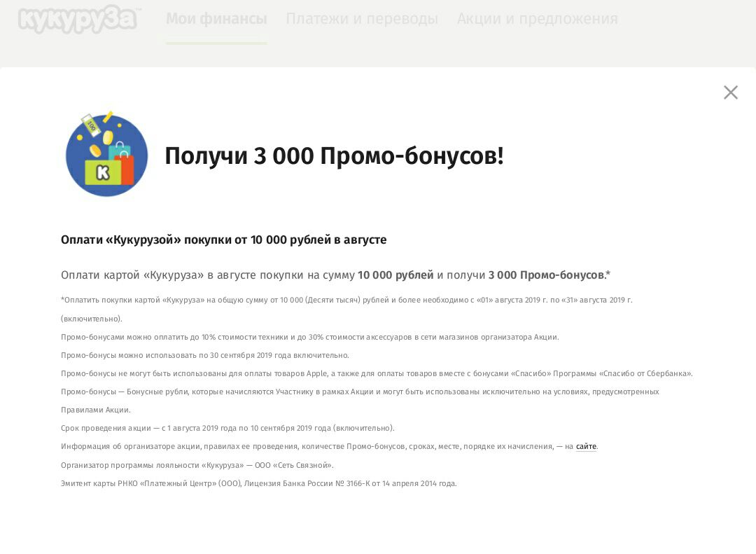Click the Кукуруза logo
Screen dimensions: 756x554
click(x=78, y=20)
